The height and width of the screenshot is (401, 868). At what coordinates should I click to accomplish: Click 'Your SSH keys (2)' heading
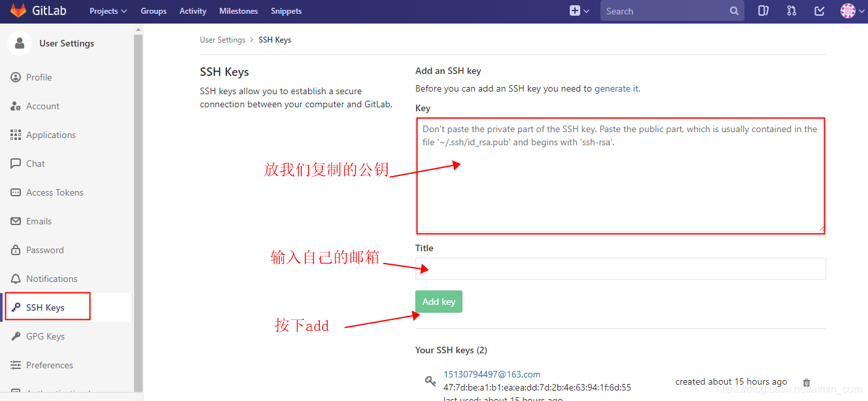pyautogui.click(x=451, y=350)
